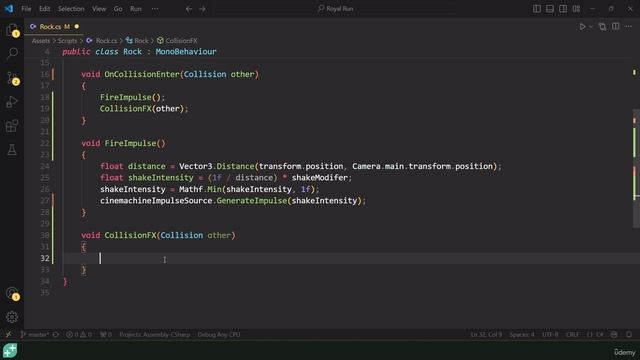640x360 pixels.
Task: Run the file with the play button
Action: coord(582,27)
